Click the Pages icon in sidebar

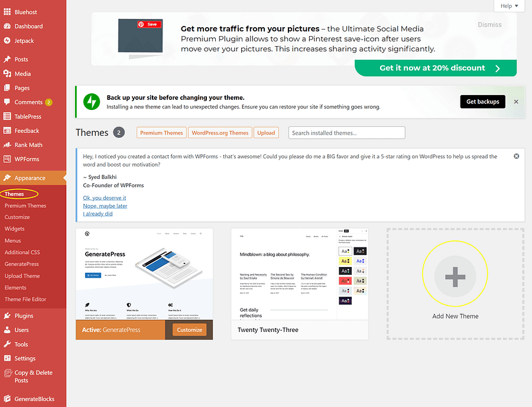click(7, 88)
